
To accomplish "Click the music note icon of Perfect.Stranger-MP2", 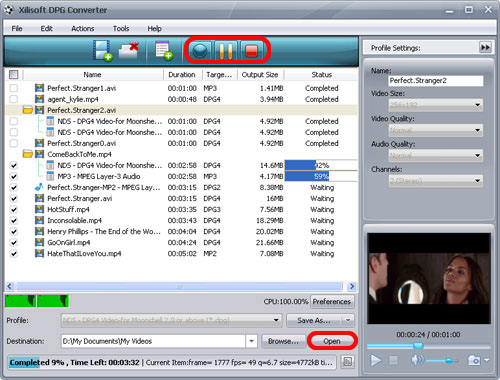I will (39, 187).
